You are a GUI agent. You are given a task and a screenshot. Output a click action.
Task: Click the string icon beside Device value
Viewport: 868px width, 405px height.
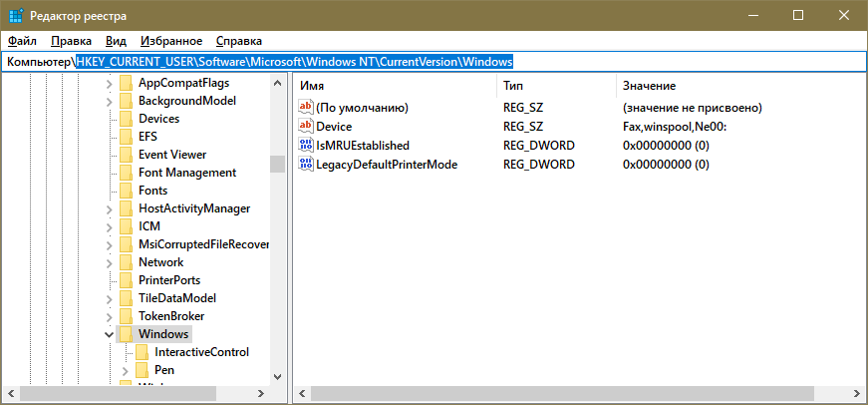click(x=306, y=127)
